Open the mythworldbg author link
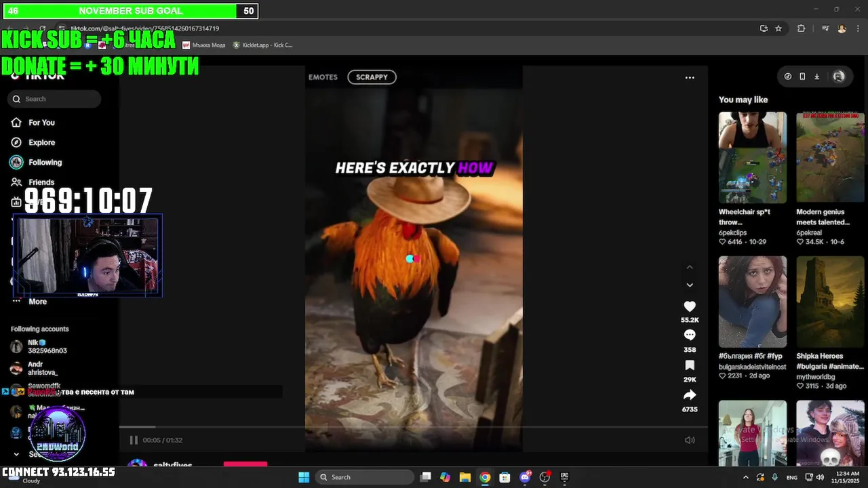 (x=816, y=377)
